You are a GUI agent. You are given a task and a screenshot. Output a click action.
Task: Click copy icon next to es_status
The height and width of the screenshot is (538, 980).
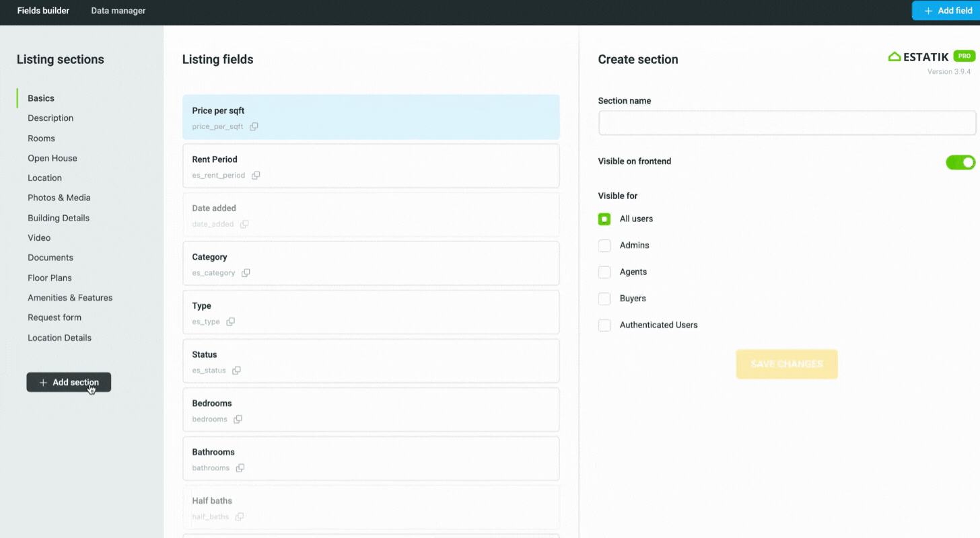pyautogui.click(x=236, y=371)
